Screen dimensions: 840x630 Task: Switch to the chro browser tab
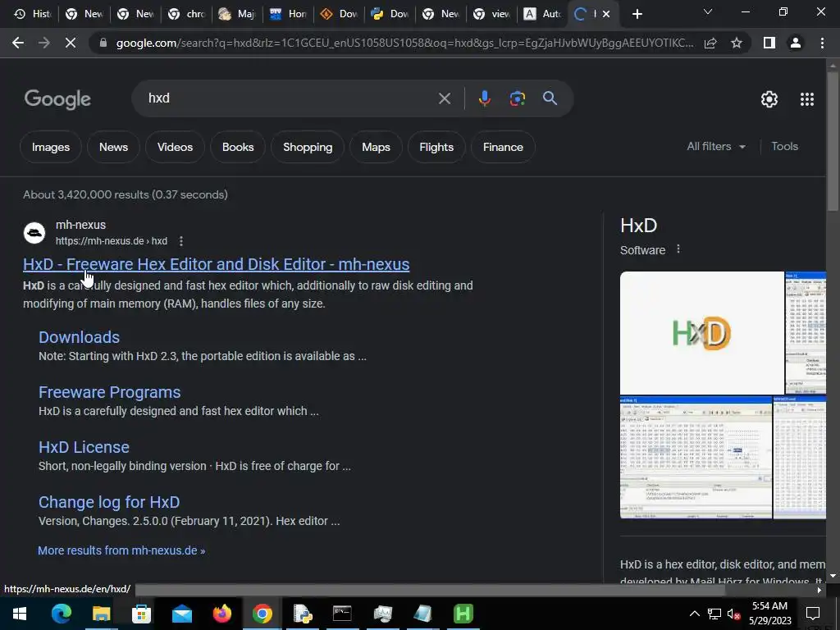(186, 14)
